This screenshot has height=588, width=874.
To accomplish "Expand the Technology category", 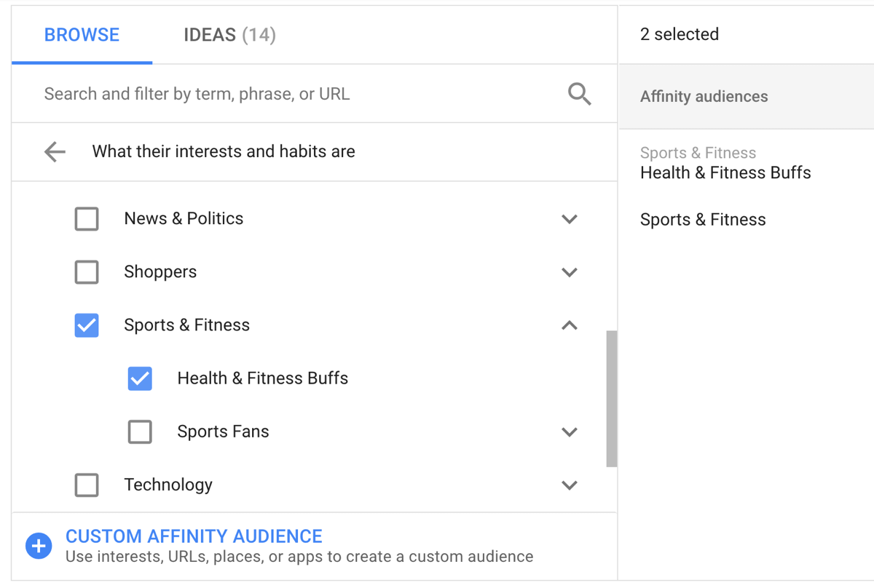I will click(x=570, y=485).
